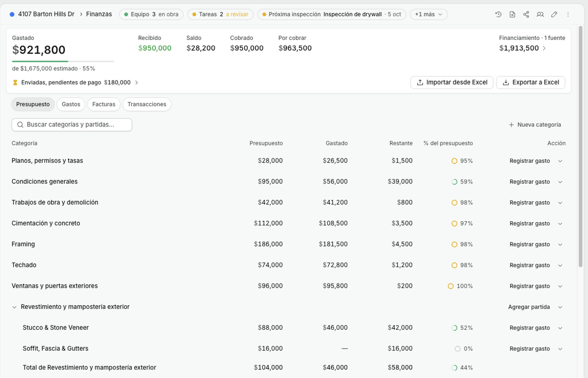Open dropdown arrow for Soffit, Fascia & Gutters
This screenshot has height=378, width=588.
(x=560, y=349)
